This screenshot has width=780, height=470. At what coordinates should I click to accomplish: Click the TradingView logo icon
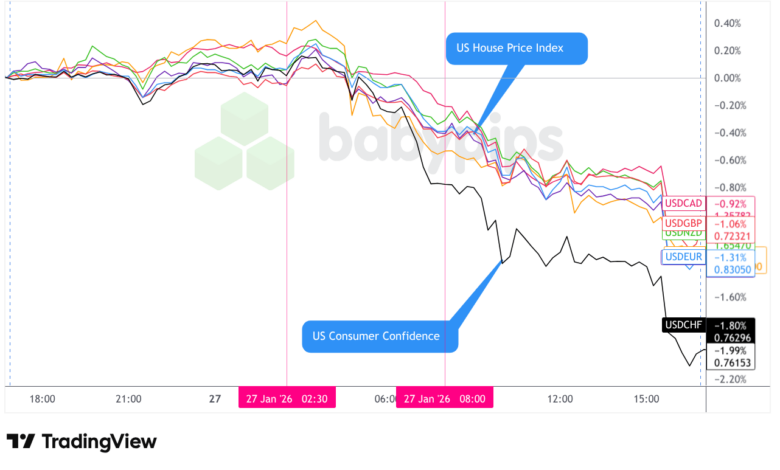click(x=21, y=441)
